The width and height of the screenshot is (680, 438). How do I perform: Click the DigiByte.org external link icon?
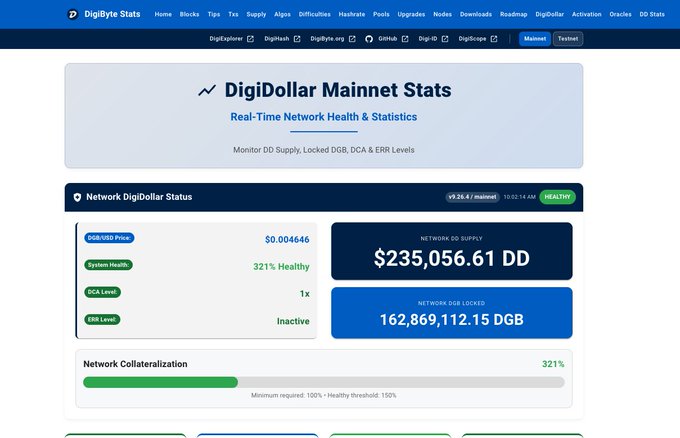[x=352, y=39]
